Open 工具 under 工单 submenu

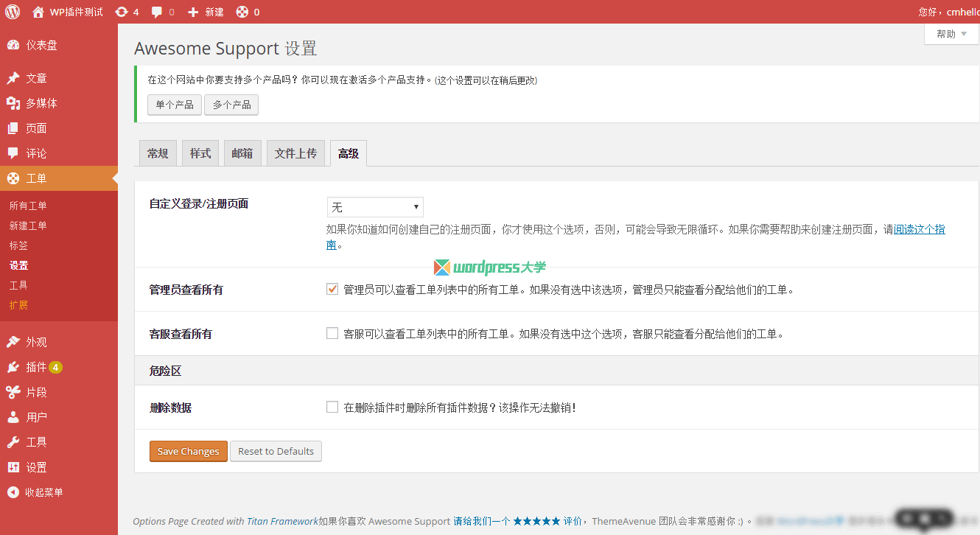[x=18, y=285]
